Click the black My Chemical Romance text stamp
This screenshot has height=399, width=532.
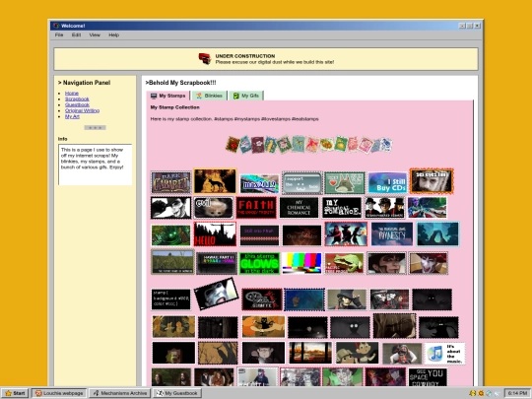pyautogui.click(x=299, y=207)
